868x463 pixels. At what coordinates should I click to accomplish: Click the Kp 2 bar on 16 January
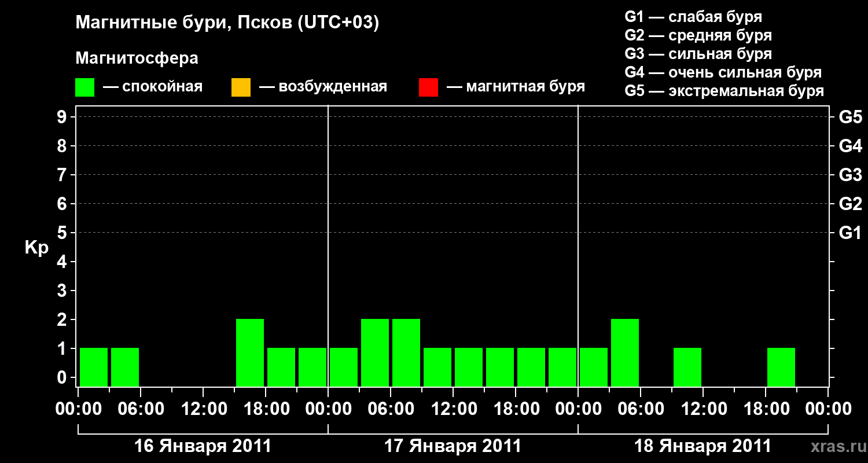tap(250, 352)
